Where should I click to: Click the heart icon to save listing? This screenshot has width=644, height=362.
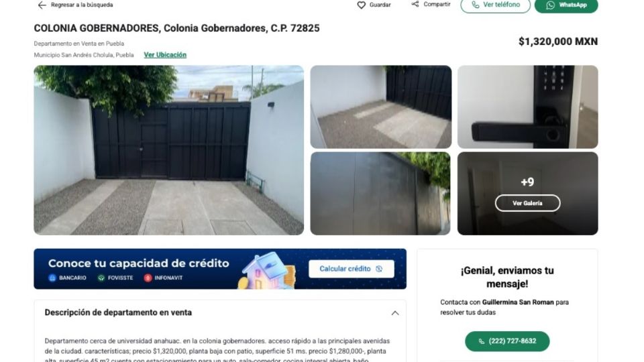[361, 5]
